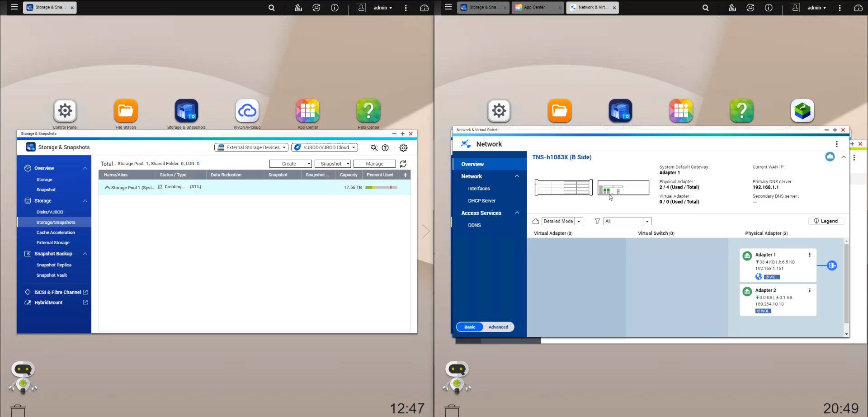Open the External Storage Devices dropdown
Image resolution: width=868 pixels, height=417 pixels.
point(251,147)
